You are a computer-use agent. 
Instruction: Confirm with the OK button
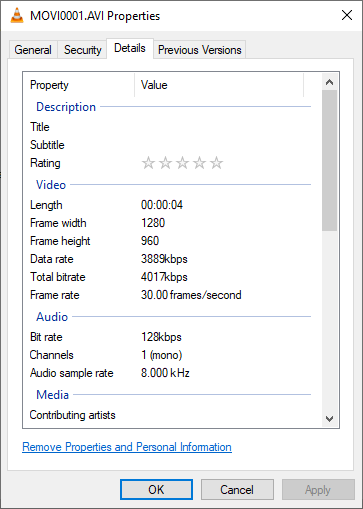point(156,490)
